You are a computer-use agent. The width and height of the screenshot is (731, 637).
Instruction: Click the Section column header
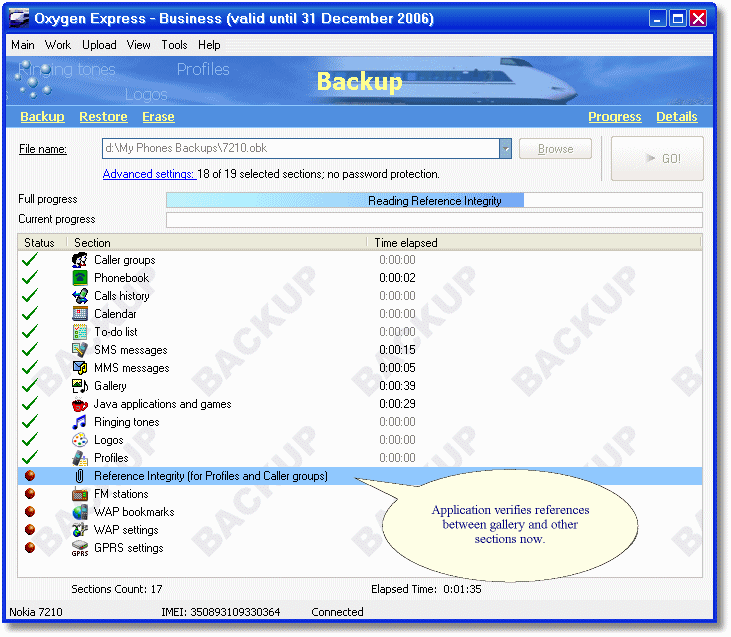pos(217,243)
